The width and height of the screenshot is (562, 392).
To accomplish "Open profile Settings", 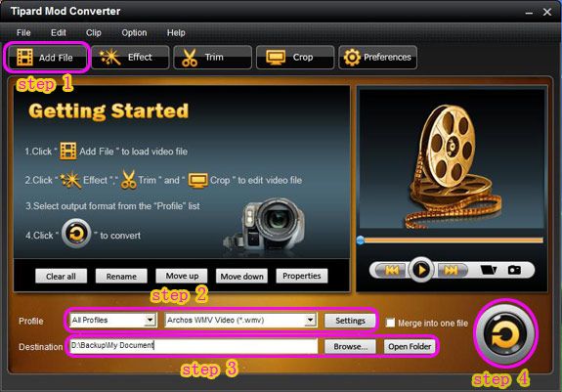I will (x=350, y=321).
